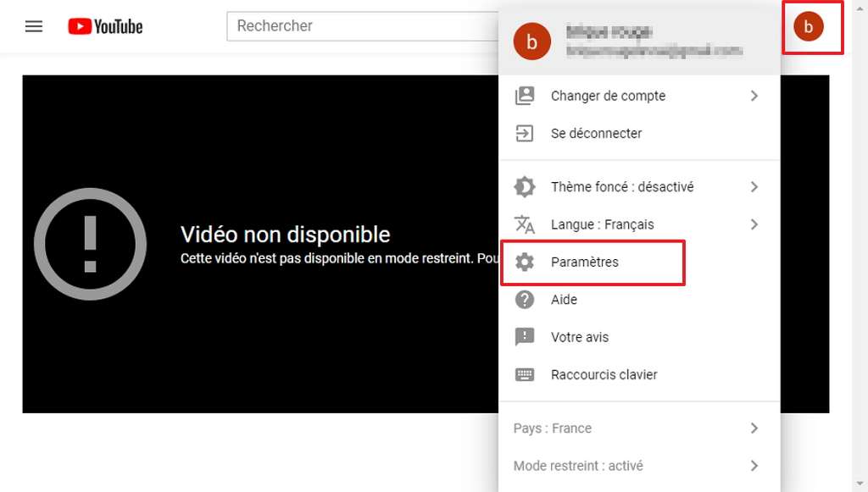Click the unavailable video player area
This screenshot has height=492, width=868.
(x=254, y=339)
